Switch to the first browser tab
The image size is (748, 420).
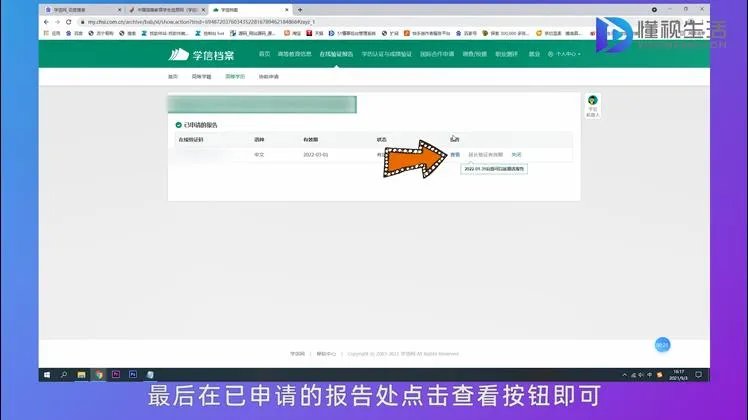[x=81, y=10]
